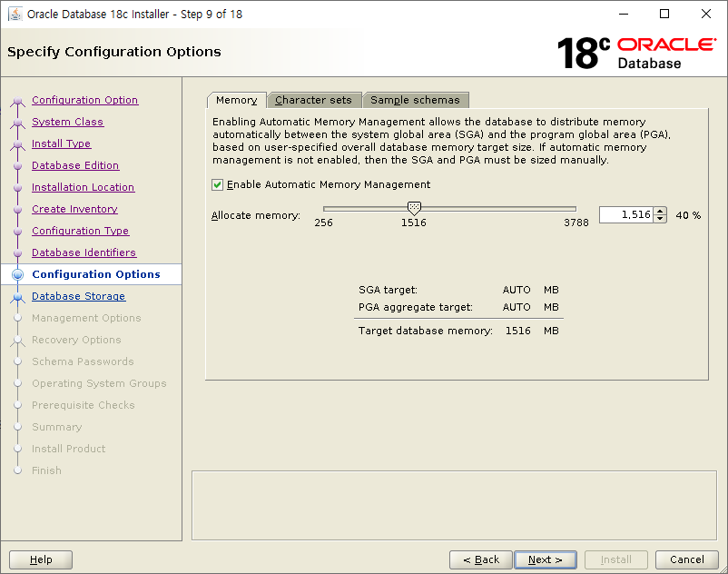Click the slider maximum label 3788
The height and width of the screenshot is (574, 728).
tap(576, 223)
